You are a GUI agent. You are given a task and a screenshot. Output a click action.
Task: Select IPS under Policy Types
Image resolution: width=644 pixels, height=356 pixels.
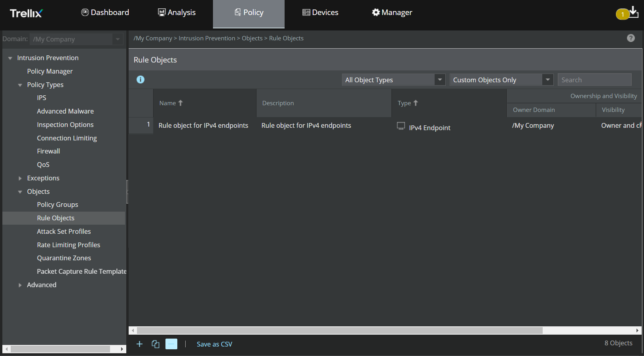click(x=42, y=98)
